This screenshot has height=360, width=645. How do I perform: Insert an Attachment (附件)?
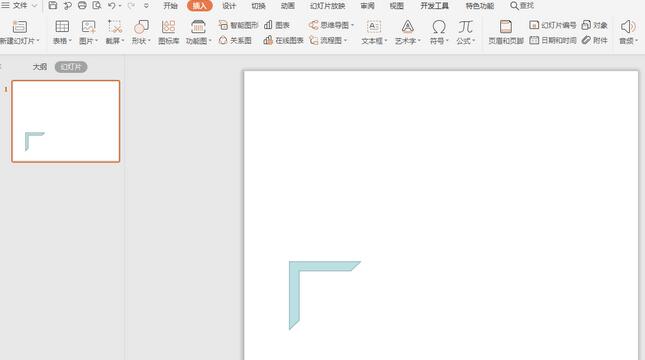[594, 40]
